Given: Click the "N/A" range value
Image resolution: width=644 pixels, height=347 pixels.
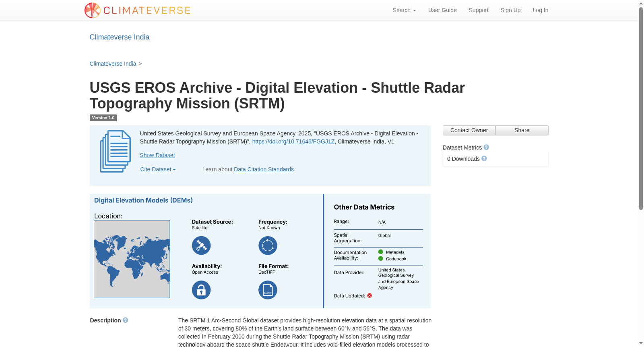Looking at the screenshot, I should pos(382,222).
